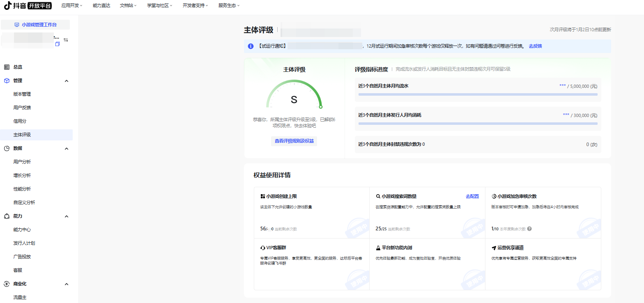Collapse the 能力 sidebar section

(x=67, y=216)
